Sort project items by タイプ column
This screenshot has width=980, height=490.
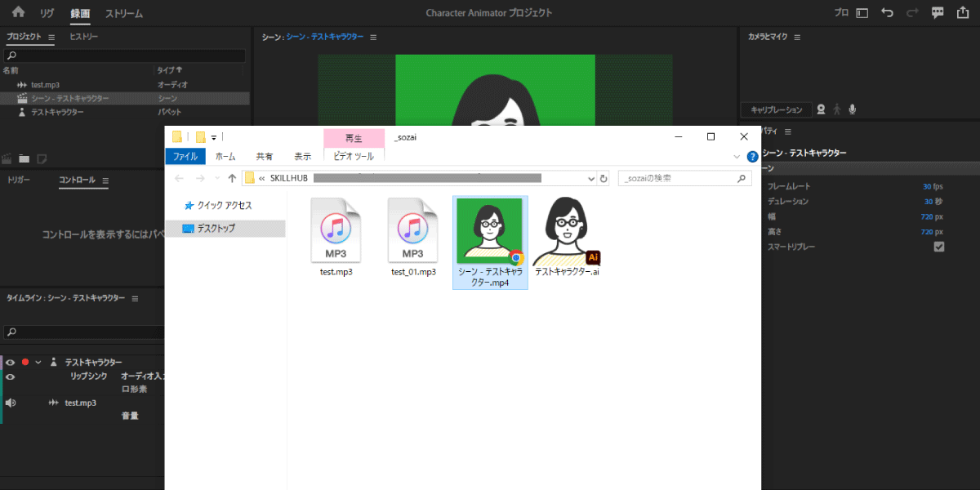click(x=170, y=70)
